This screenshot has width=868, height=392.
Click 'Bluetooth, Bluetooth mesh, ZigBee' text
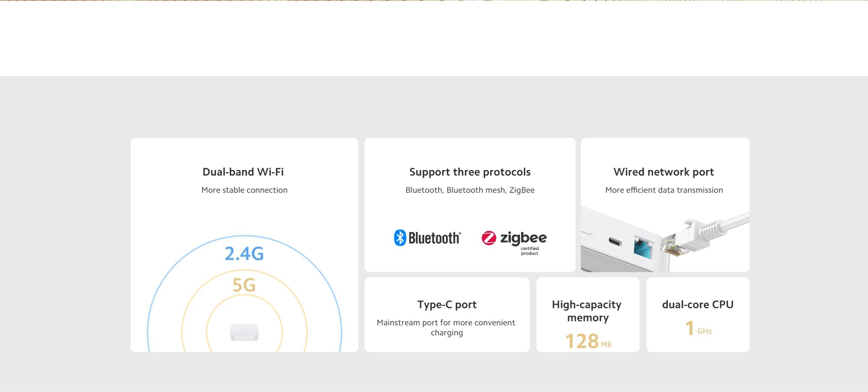(x=470, y=190)
